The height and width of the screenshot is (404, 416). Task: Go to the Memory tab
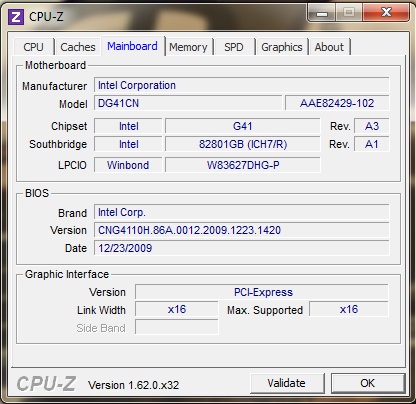188,47
